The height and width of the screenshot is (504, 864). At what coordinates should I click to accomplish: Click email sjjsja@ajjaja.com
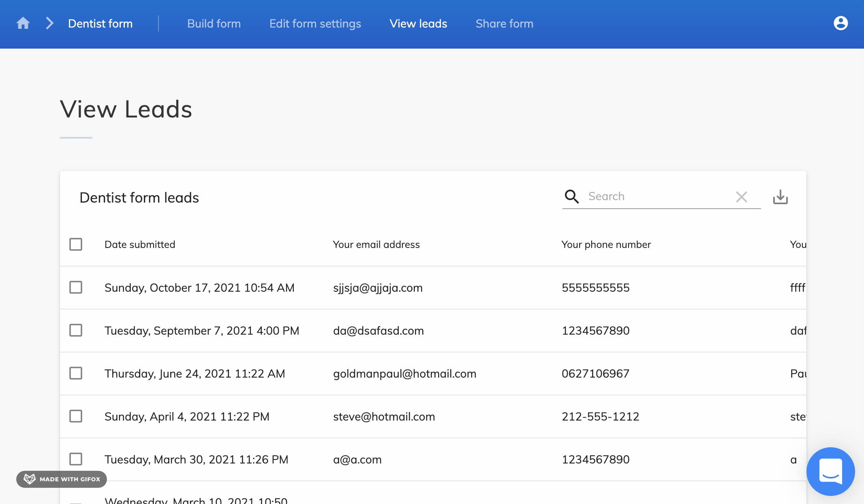378,288
